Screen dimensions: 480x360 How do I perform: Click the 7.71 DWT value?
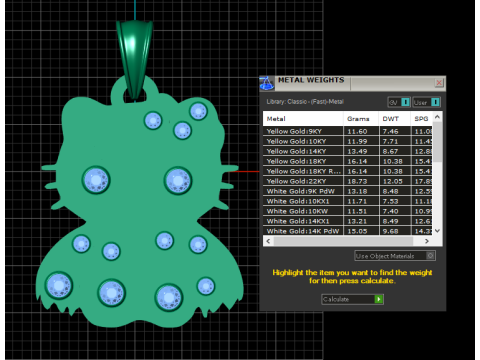(x=390, y=141)
